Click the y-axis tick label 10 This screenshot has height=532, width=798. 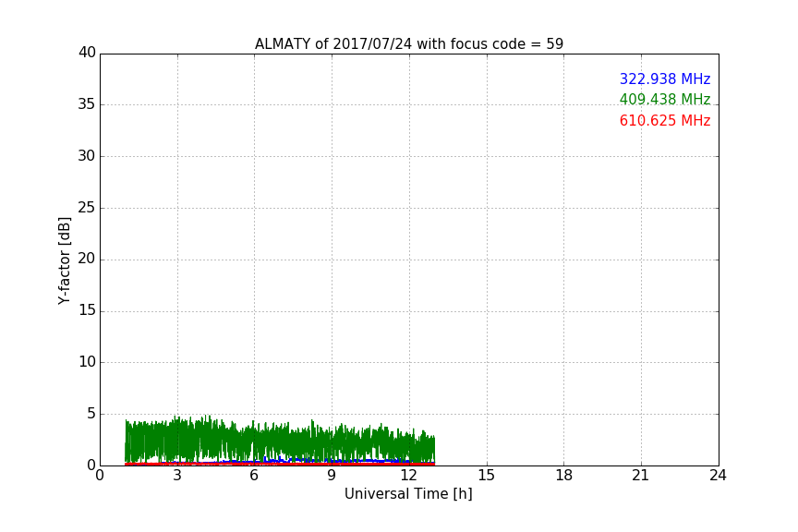pos(87,362)
